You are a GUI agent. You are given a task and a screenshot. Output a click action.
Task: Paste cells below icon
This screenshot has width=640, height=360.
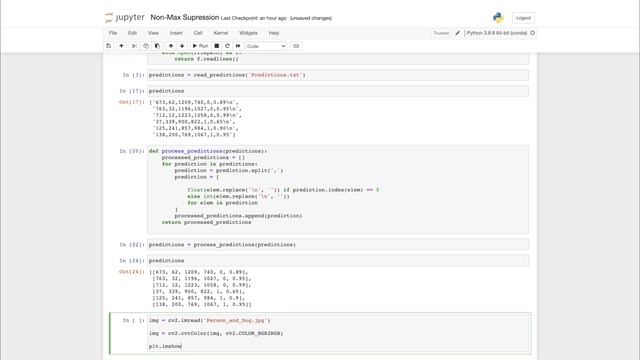pos(157,46)
